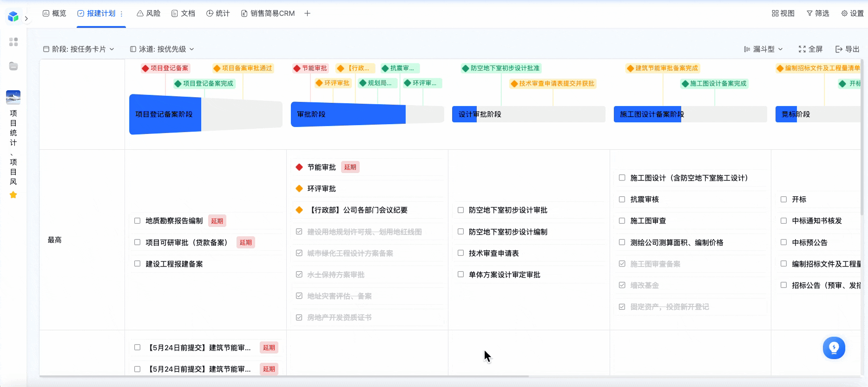Check the 施工图设计（含防空地下室施工设计）checkbox
This screenshot has height=387, width=868.
pyautogui.click(x=622, y=178)
